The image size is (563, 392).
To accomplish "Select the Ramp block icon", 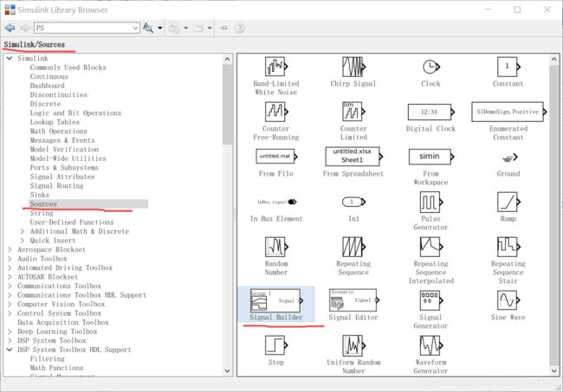I will tap(508, 202).
